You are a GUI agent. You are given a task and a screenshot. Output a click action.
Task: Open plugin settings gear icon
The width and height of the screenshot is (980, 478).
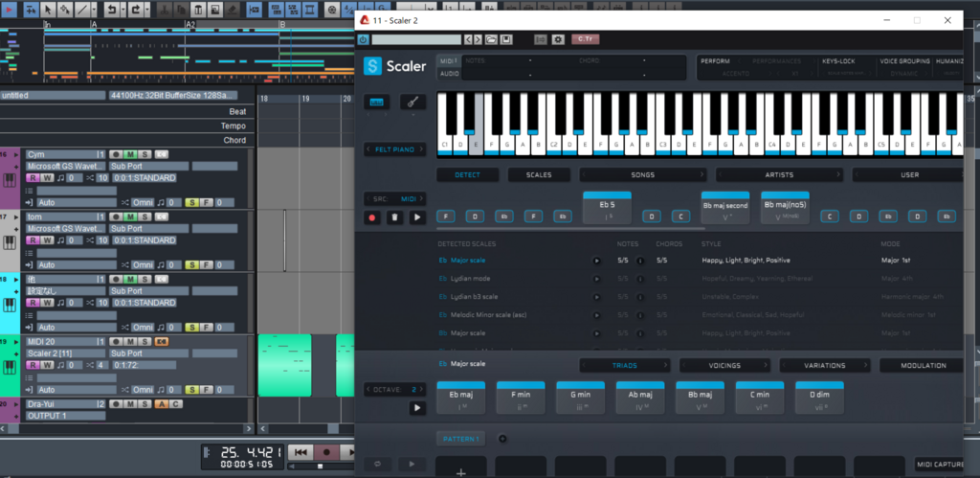pyautogui.click(x=558, y=39)
